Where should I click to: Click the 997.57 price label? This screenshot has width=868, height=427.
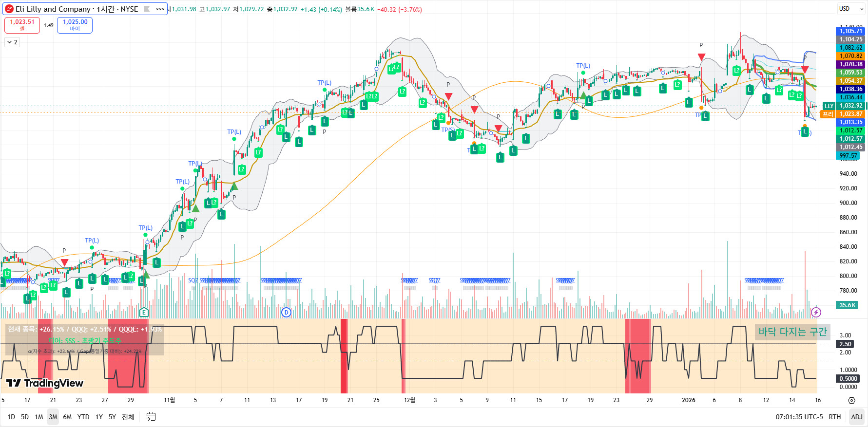(x=849, y=156)
